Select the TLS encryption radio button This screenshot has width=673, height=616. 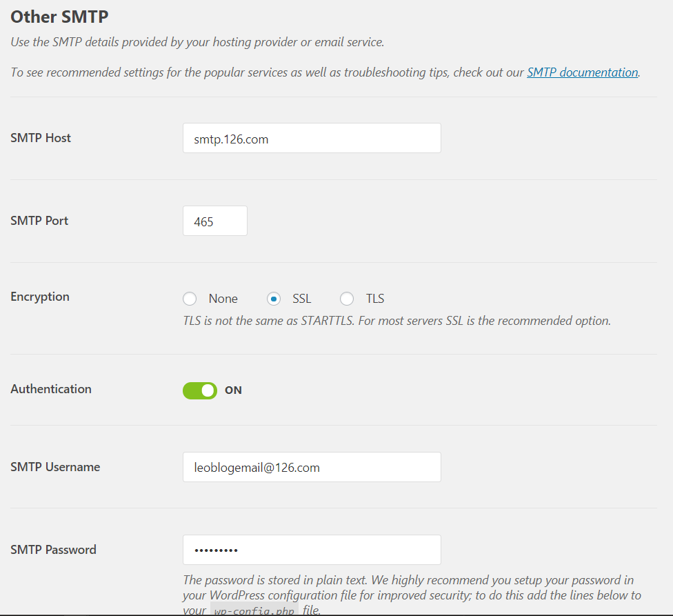tap(347, 299)
